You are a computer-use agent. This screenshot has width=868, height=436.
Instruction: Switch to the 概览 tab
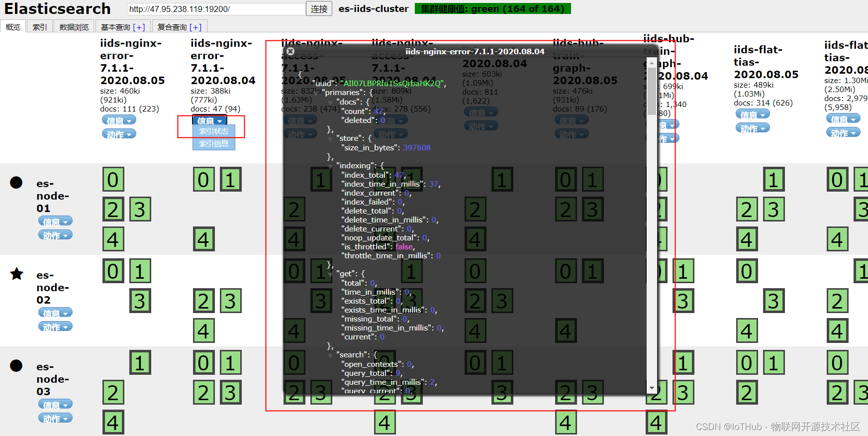[13, 27]
